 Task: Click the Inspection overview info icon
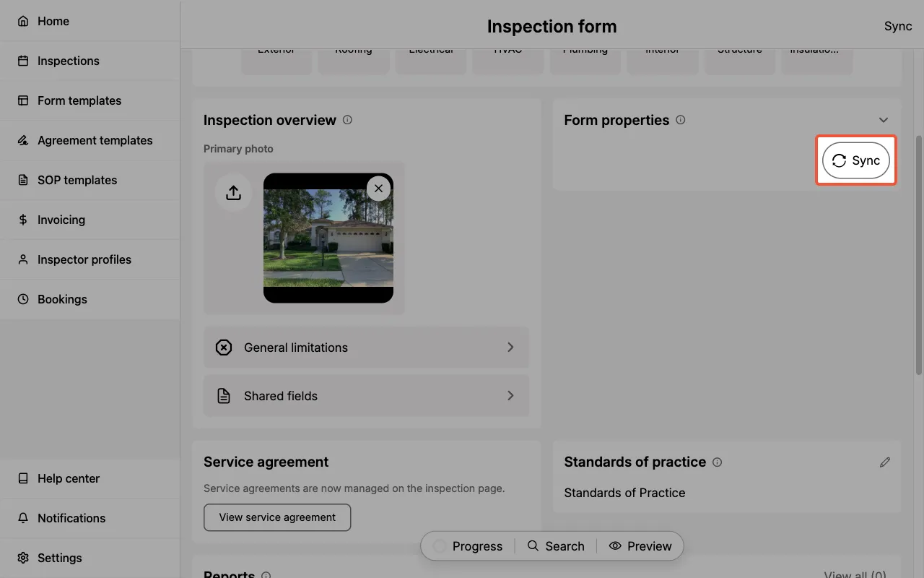click(x=347, y=120)
